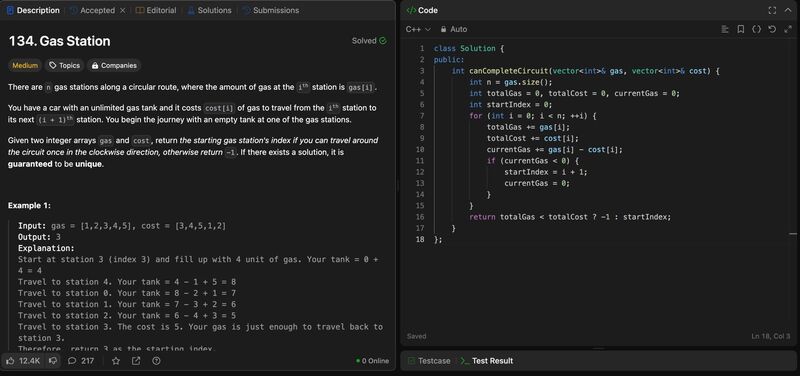The width and height of the screenshot is (800, 376).
Task: Star the problem to add to favorites
Action: (x=116, y=361)
